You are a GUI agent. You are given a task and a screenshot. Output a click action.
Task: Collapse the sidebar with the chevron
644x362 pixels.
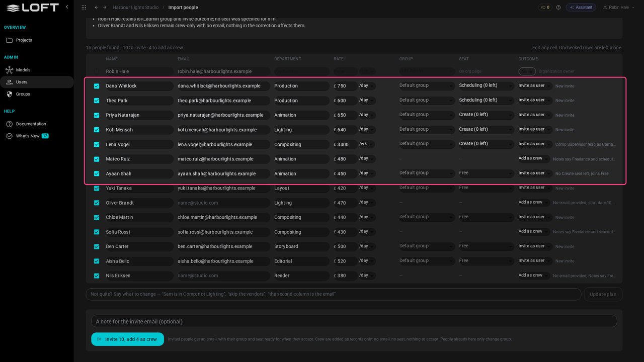tap(67, 7)
